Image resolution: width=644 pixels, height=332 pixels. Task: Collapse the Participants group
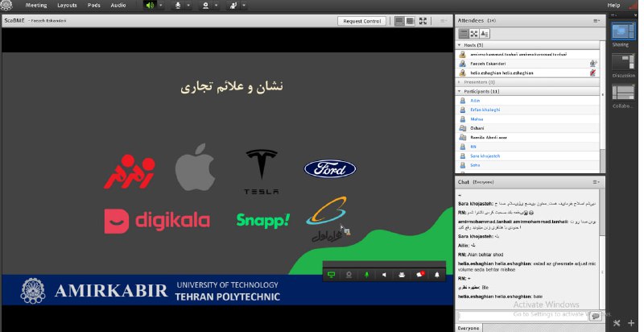(459, 91)
